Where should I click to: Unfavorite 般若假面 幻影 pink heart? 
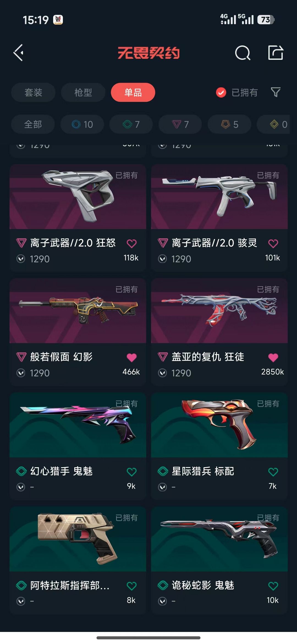[131, 357]
